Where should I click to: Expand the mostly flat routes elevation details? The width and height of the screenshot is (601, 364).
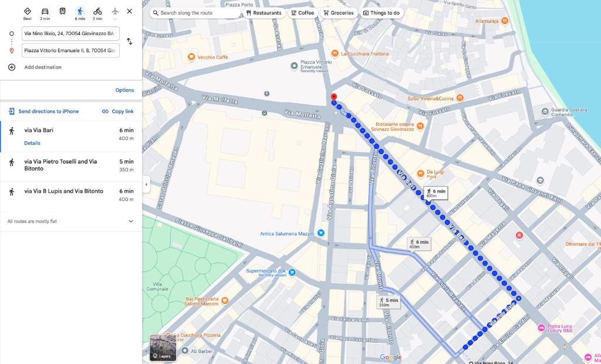(x=130, y=222)
